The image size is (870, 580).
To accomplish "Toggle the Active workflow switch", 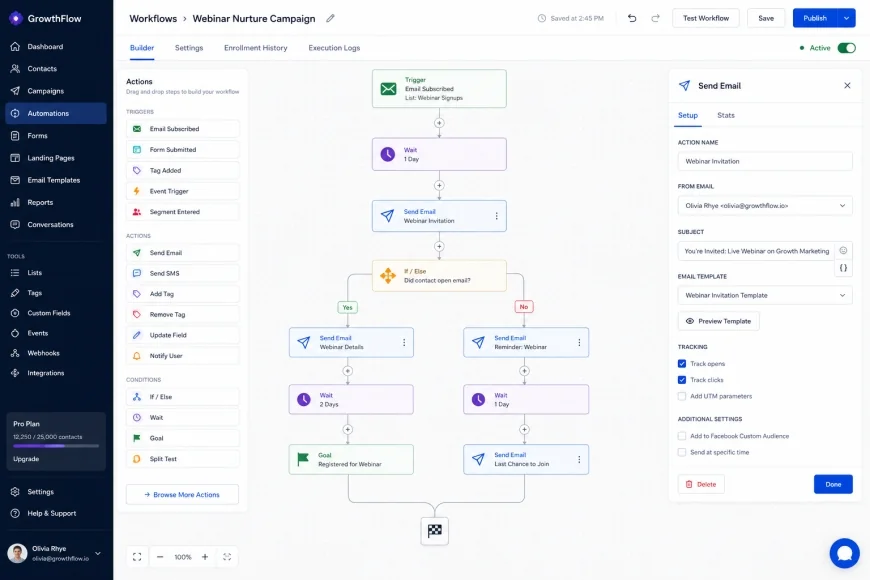I will click(x=847, y=48).
